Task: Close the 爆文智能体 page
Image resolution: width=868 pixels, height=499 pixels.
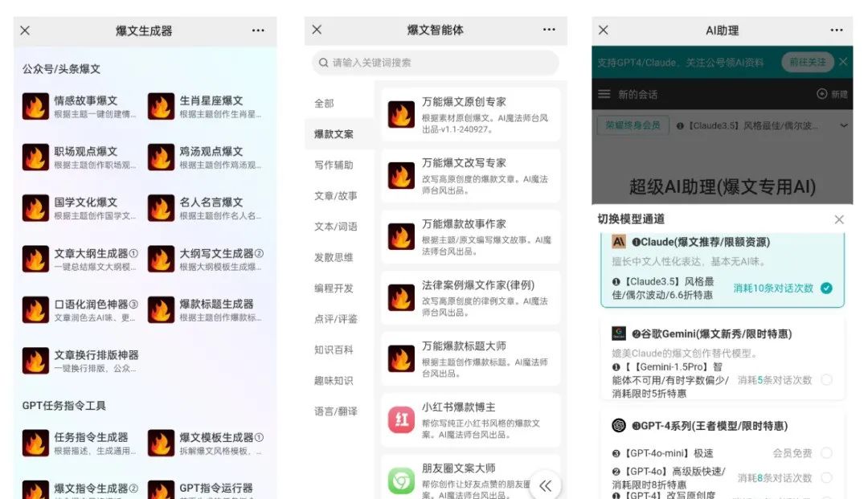Action: pyautogui.click(x=317, y=29)
